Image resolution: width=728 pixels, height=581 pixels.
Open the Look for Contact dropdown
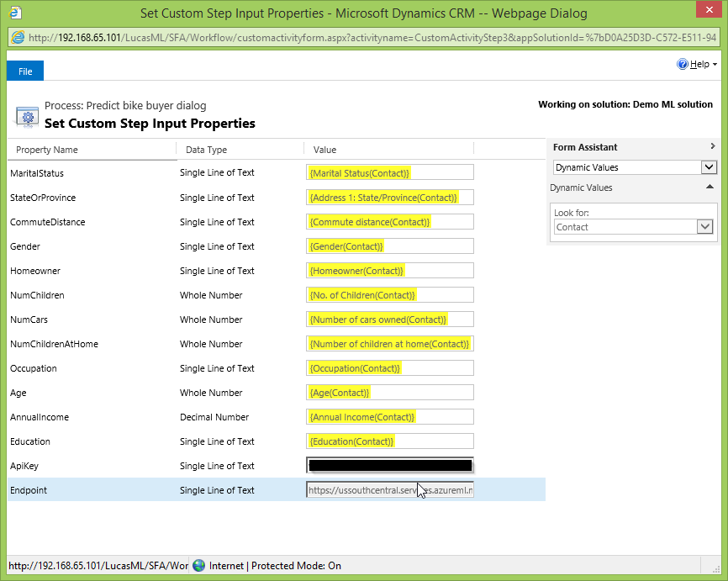704,227
